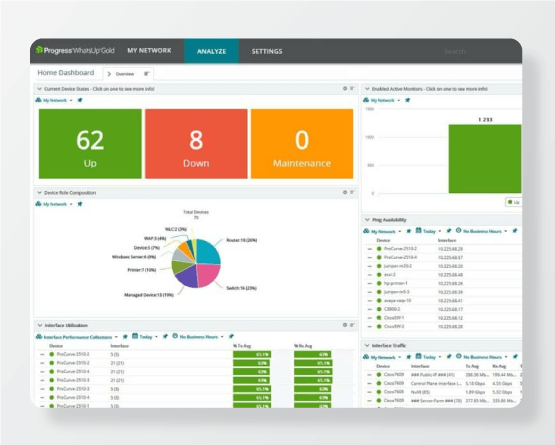The height and width of the screenshot is (445, 555).
Task: Open No Business Hours dropdown in Interface Traffic
Action: click(482, 357)
